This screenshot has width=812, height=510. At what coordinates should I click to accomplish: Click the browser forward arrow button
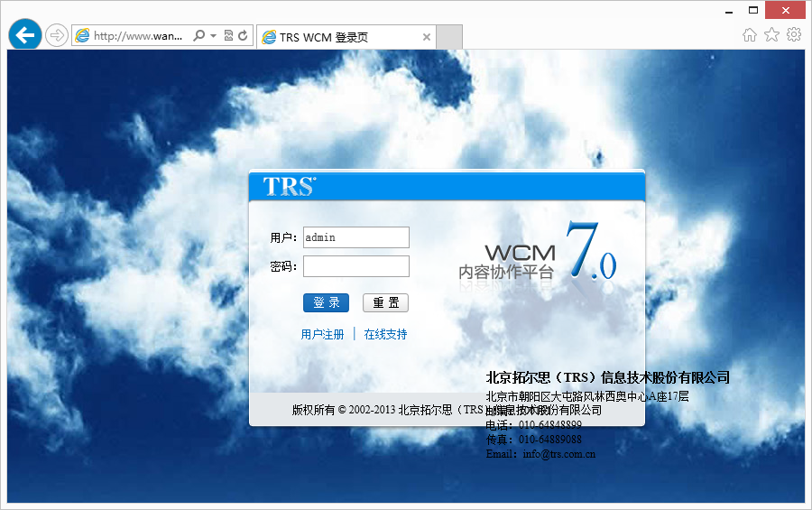[57, 36]
